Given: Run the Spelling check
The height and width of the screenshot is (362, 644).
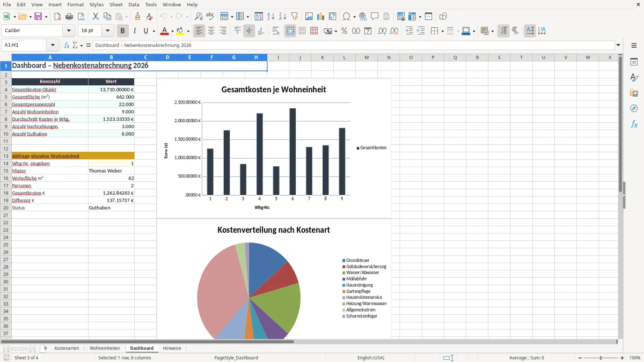Looking at the screenshot, I should coord(210,17).
